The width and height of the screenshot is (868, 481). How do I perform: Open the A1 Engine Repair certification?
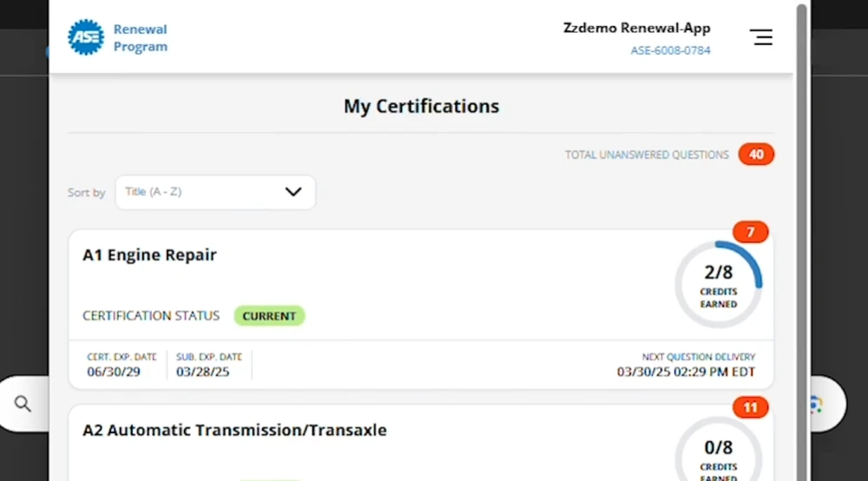coord(149,254)
